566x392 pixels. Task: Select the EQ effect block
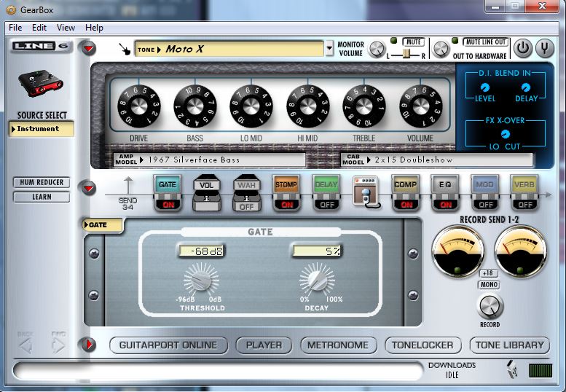tap(445, 184)
